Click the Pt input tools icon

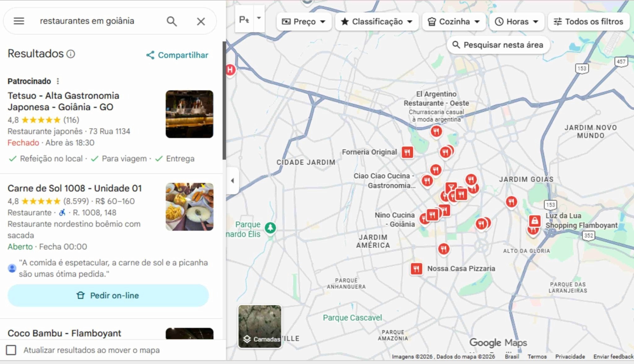pyautogui.click(x=244, y=19)
